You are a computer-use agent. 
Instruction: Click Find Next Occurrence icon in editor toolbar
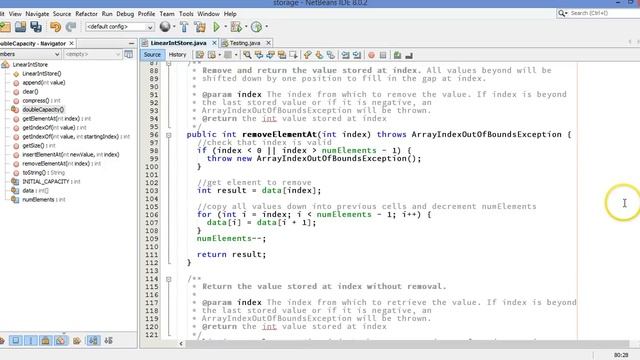click(x=270, y=55)
